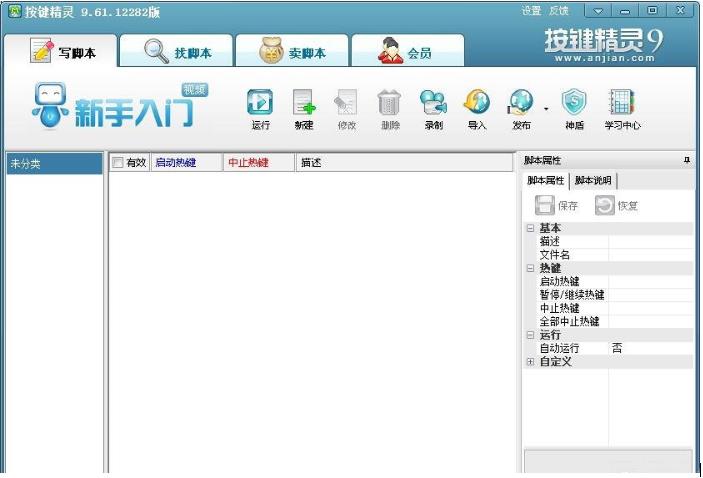Toggle the 有效 checkbox in list header
This screenshot has width=703, height=478.
[118, 163]
